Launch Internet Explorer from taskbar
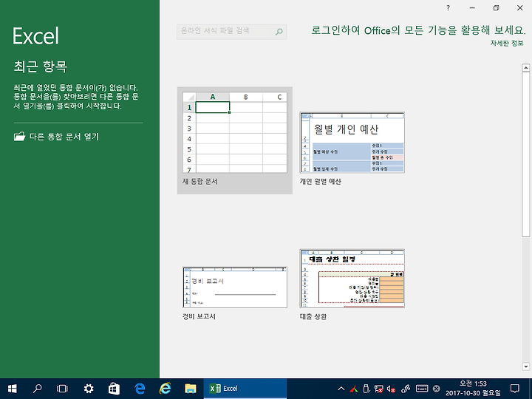This screenshot has width=532, height=399. coord(165,389)
